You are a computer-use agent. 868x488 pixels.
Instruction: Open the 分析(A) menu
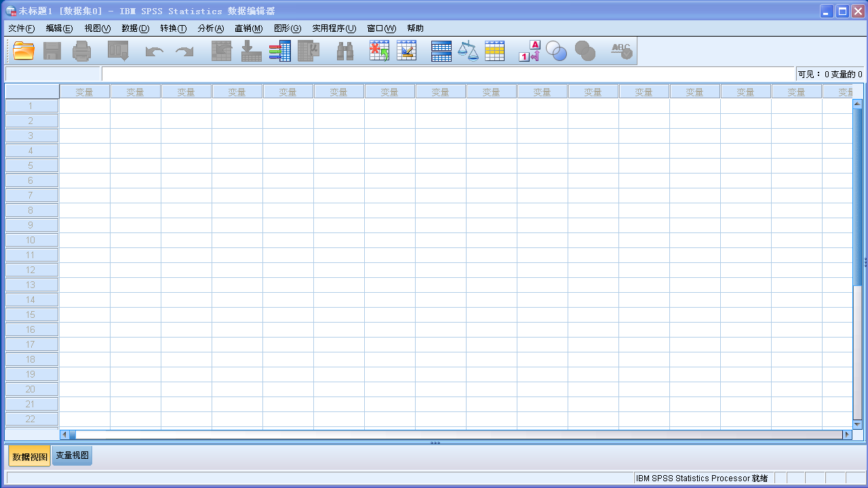pyautogui.click(x=210, y=28)
